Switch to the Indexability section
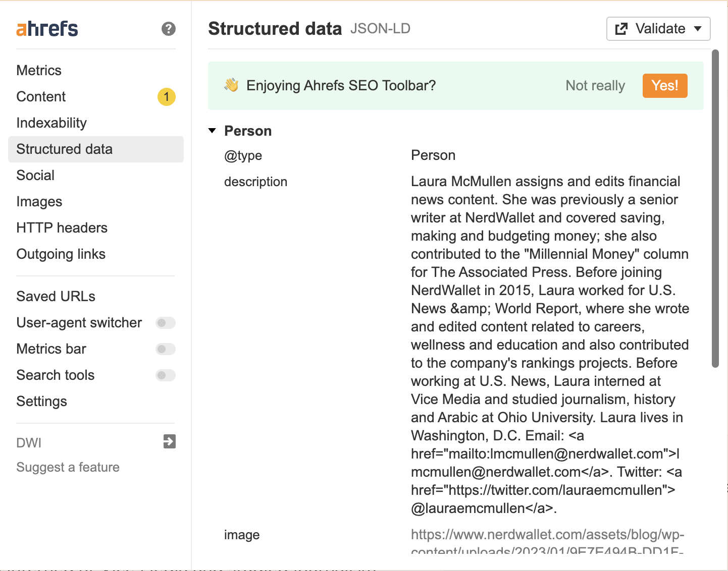Image resolution: width=728 pixels, height=571 pixels. (x=51, y=123)
